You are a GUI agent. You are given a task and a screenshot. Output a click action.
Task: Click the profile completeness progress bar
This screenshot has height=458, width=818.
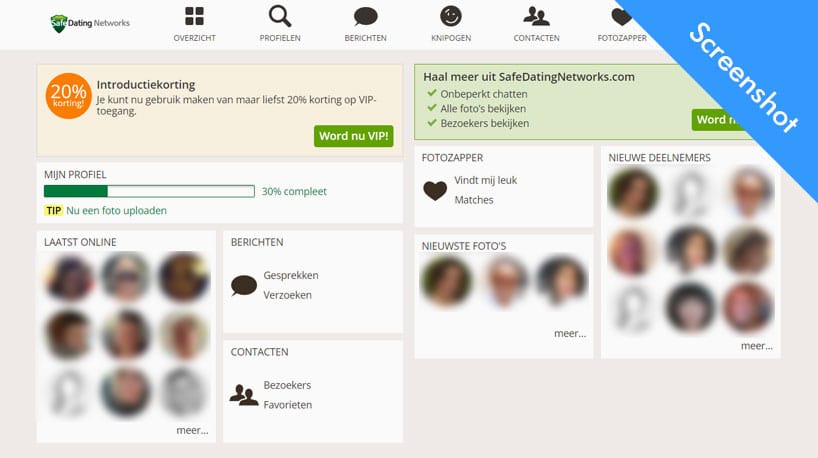(149, 191)
